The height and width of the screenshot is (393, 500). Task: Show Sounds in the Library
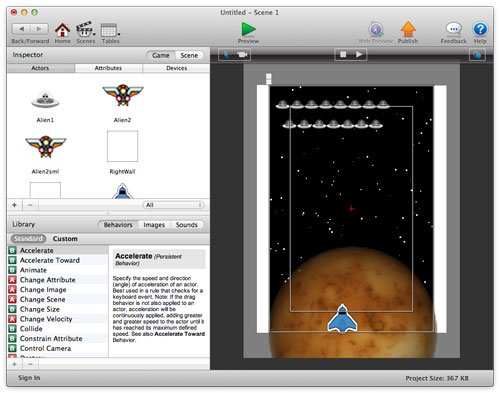[x=187, y=225]
